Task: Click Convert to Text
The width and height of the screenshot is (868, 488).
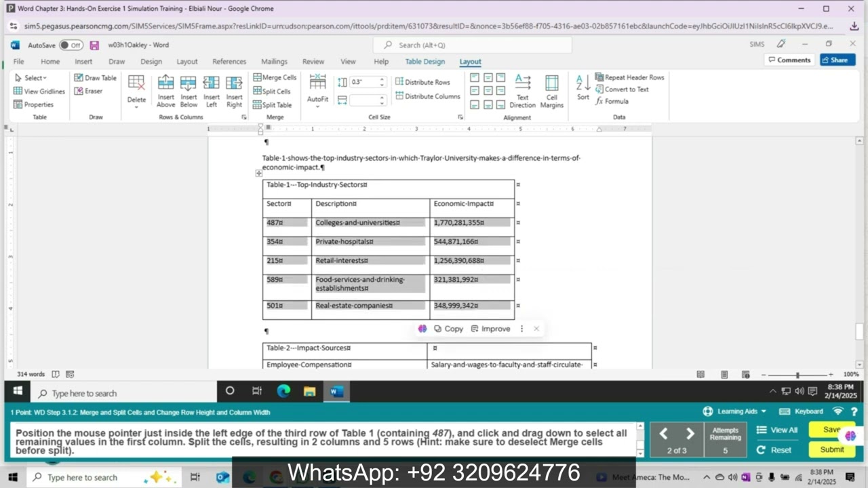Action: [x=622, y=89]
